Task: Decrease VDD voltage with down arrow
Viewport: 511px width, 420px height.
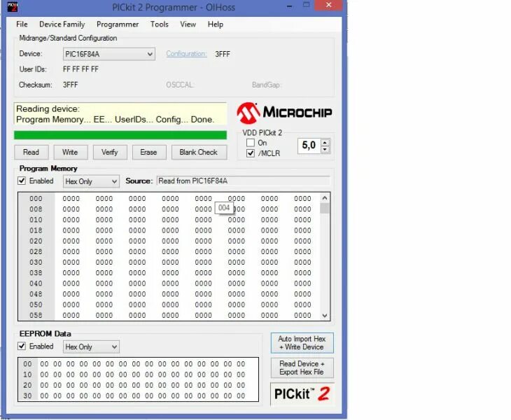Action: point(325,150)
